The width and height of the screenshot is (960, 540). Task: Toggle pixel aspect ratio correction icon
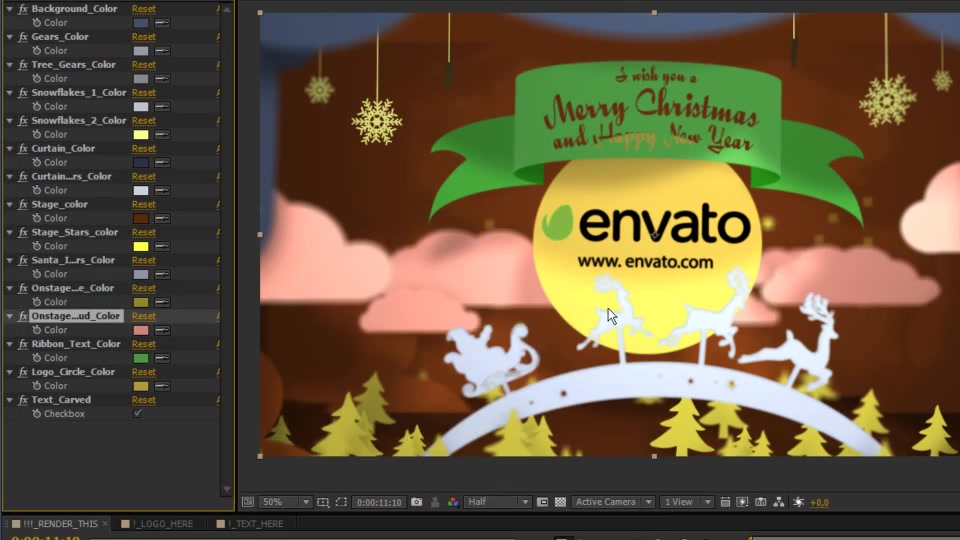click(x=725, y=502)
